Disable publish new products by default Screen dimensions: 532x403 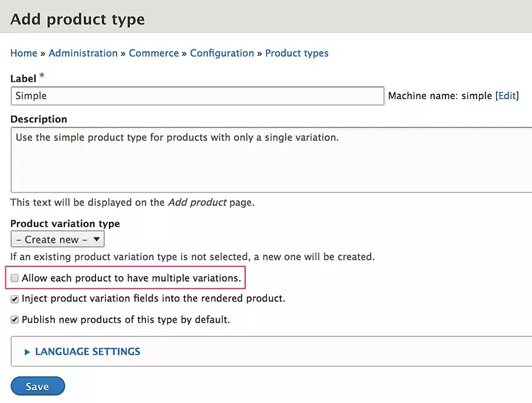coord(14,319)
